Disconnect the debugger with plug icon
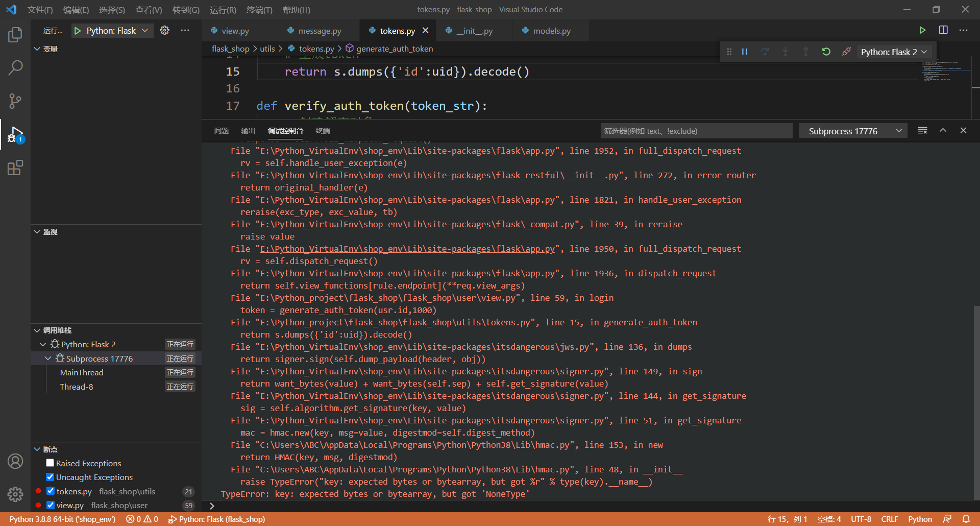 pyautogui.click(x=846, y=52)
